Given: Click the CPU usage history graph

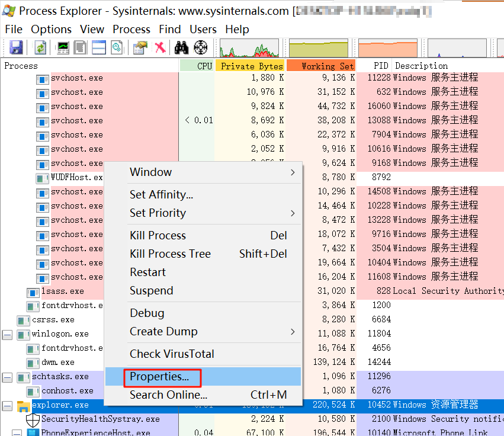Looking at the screenshot, I should 249,48.
